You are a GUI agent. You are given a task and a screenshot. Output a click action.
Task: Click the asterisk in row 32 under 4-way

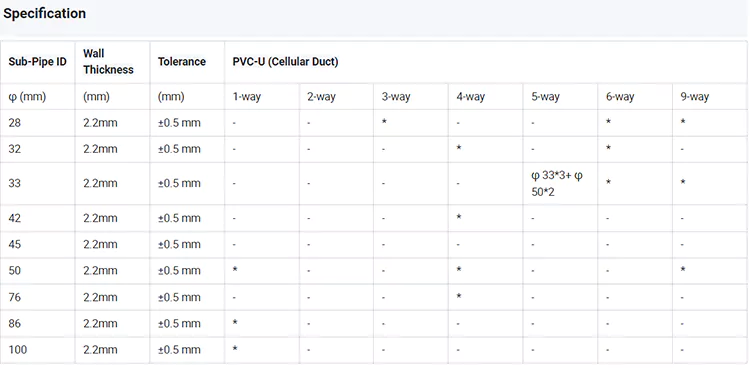(459, 148)
